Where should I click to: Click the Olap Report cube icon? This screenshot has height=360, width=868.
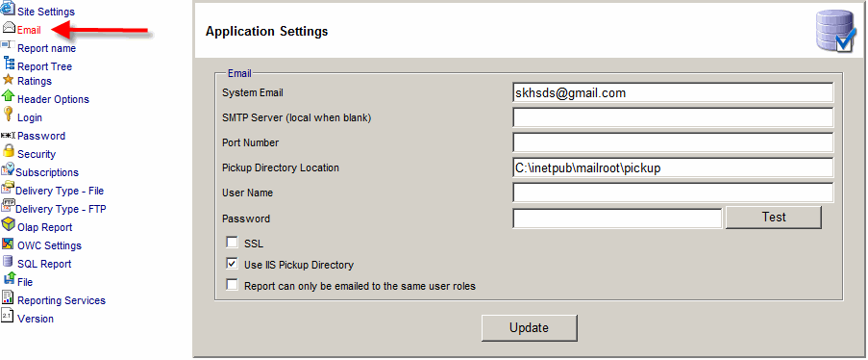tap(9, 224)
